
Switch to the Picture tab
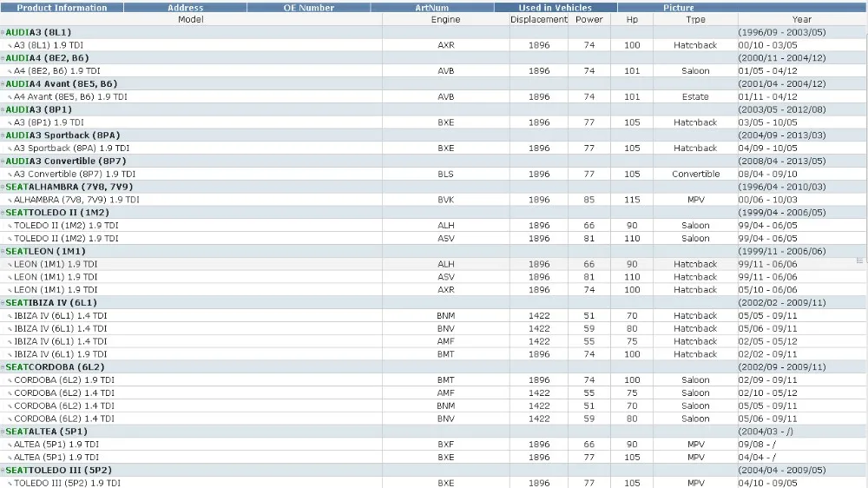click(x=679, y=8)
